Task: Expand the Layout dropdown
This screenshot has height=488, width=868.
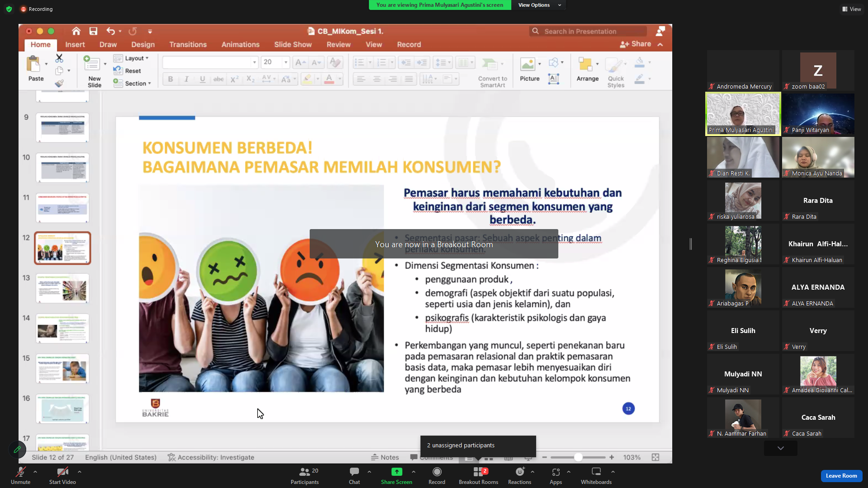Action: (131, 58)
